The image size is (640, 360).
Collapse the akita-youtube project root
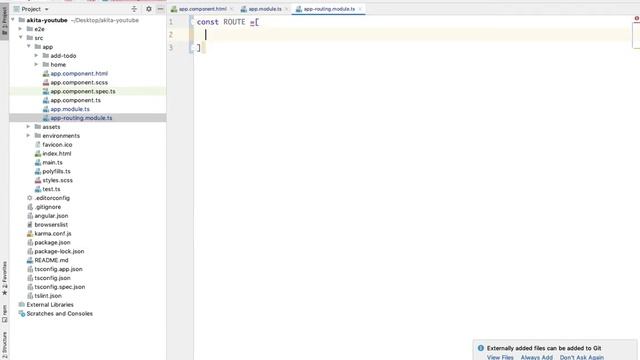click(x=13, y=20)
